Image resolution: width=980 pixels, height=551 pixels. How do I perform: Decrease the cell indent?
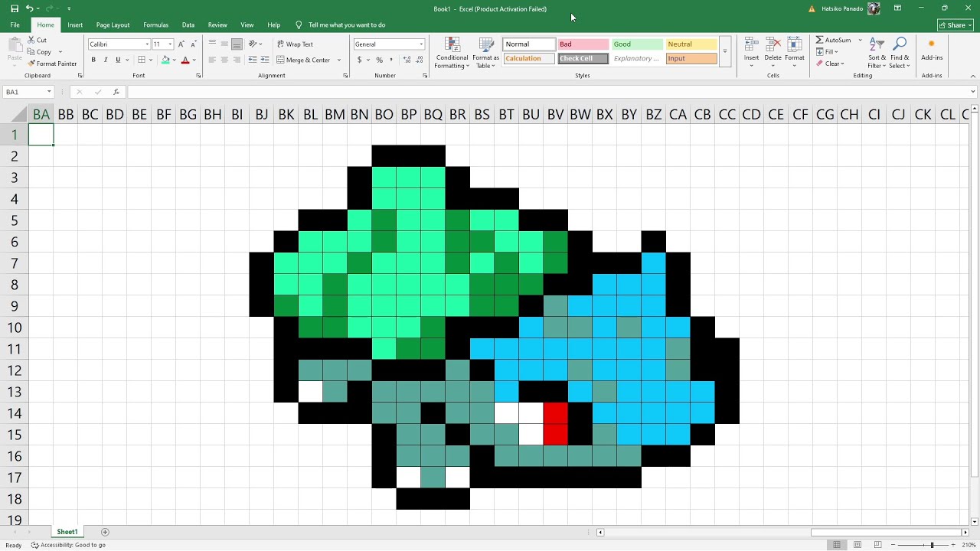[x=252, y=60]
